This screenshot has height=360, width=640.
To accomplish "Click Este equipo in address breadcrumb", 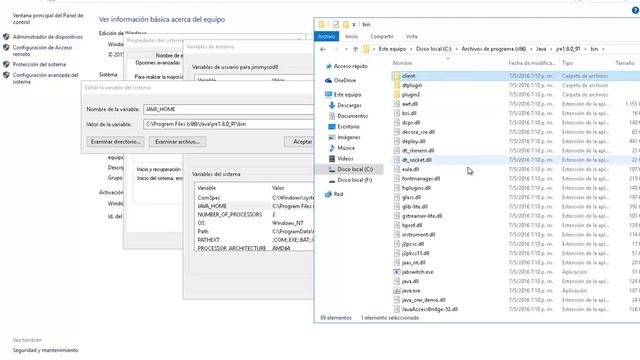I will 392,49.
